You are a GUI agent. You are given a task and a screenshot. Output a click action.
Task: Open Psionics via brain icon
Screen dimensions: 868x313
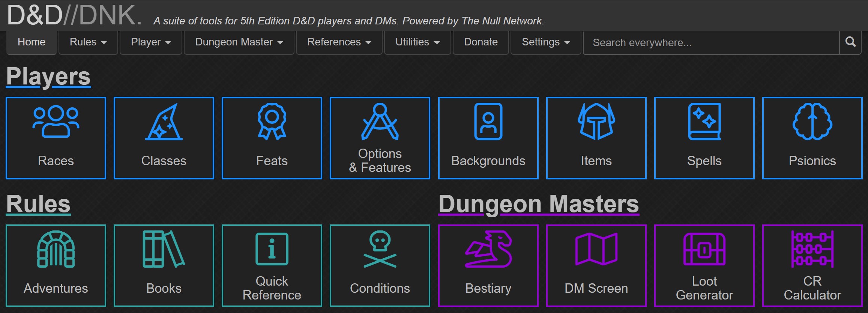812,121
